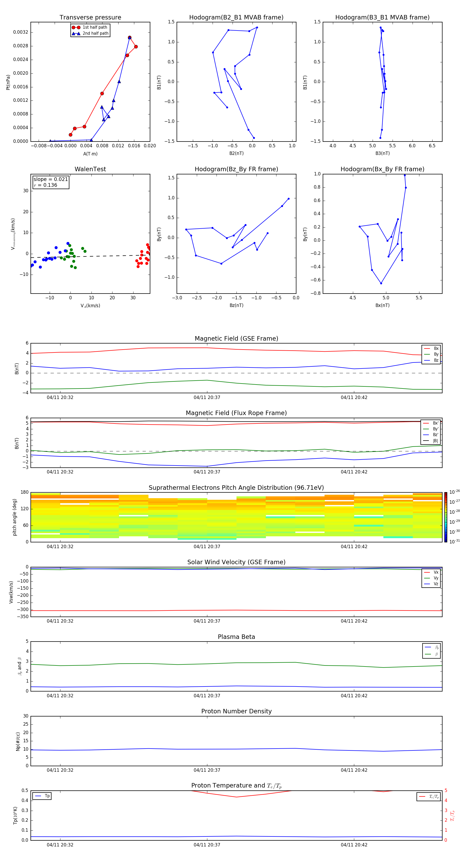473x868 pixels.
Task: Select the "1st half path" legend entry
Action: [x=90, y=27]
